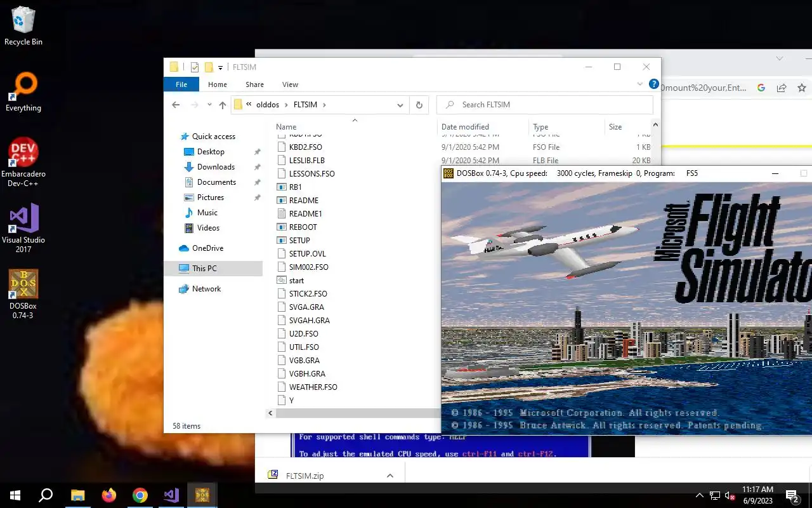The image size is (812, 508).
Task: Sort by the Type column header
Action: pos(540,127)
